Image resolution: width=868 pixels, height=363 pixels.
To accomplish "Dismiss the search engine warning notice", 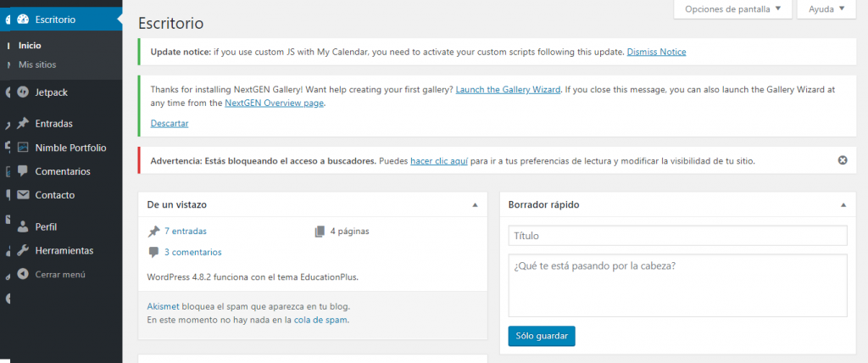I will (x=843, y=160).
